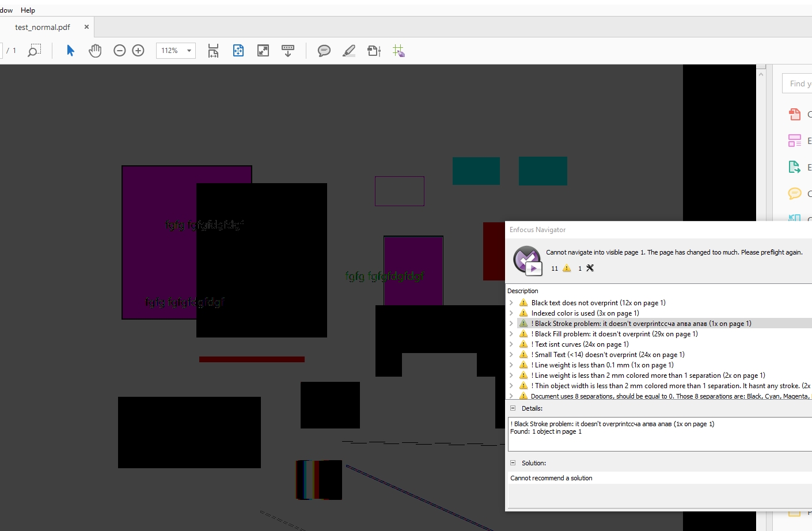The image size is (812, 531).
Task: Switch to the test_normal.pdf tab
Action: tap(43, 27)
